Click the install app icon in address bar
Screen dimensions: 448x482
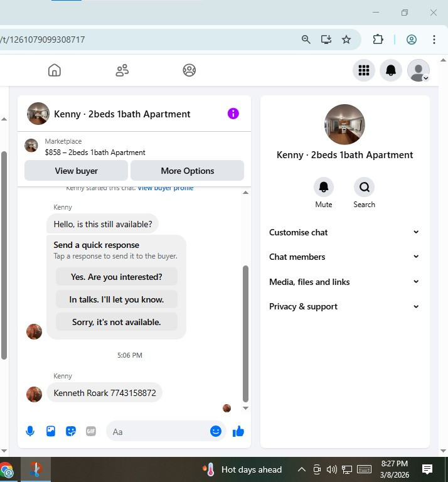tap(326, 40)
